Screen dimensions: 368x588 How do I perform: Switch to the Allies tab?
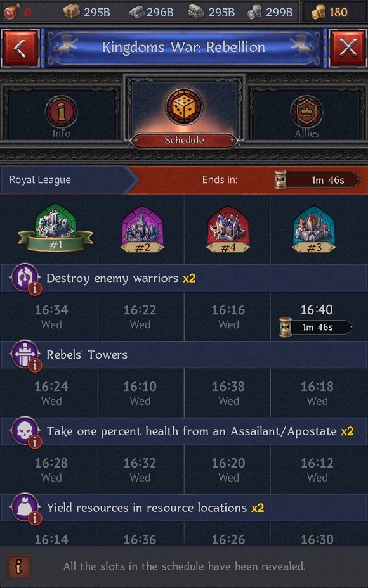pos(306,115)
